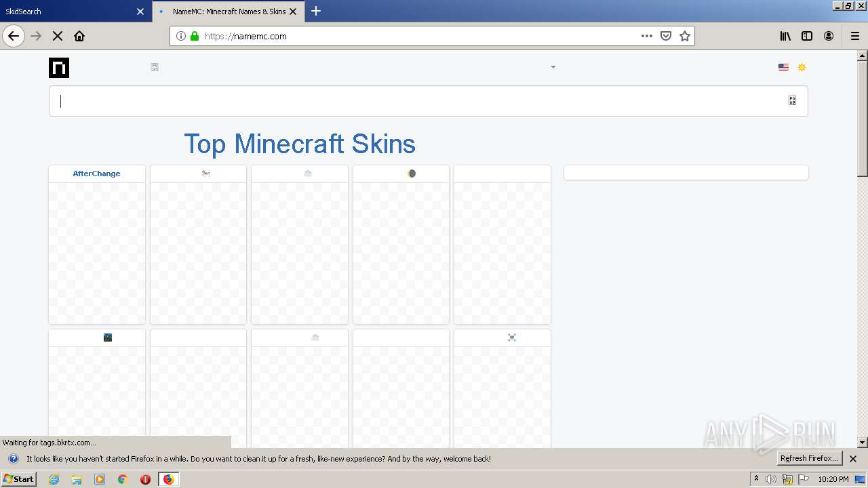Image resolution: width=868 pixels, height=488 pixels.
Task: Launch Google Chrome from taskbar
Action: click(122, 479)
